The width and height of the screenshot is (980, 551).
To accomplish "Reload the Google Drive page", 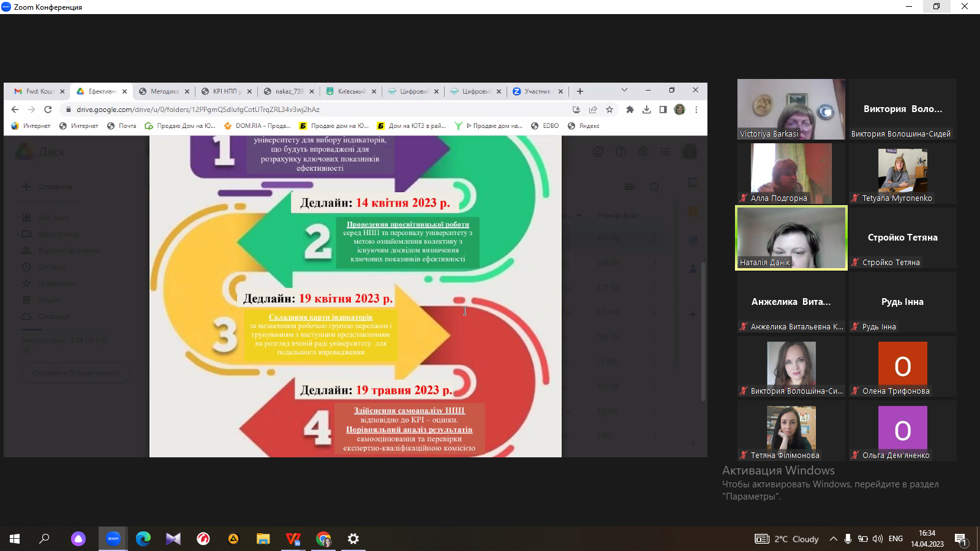I will coord(48,110).
